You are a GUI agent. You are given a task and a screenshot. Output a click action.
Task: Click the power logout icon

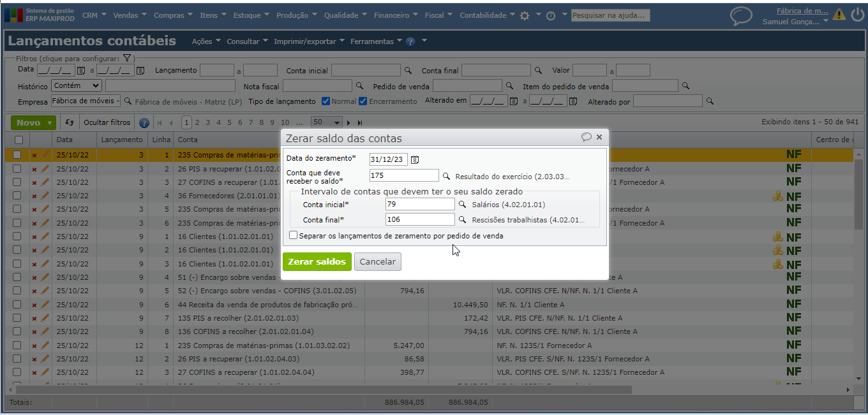(x=857, y=15)
